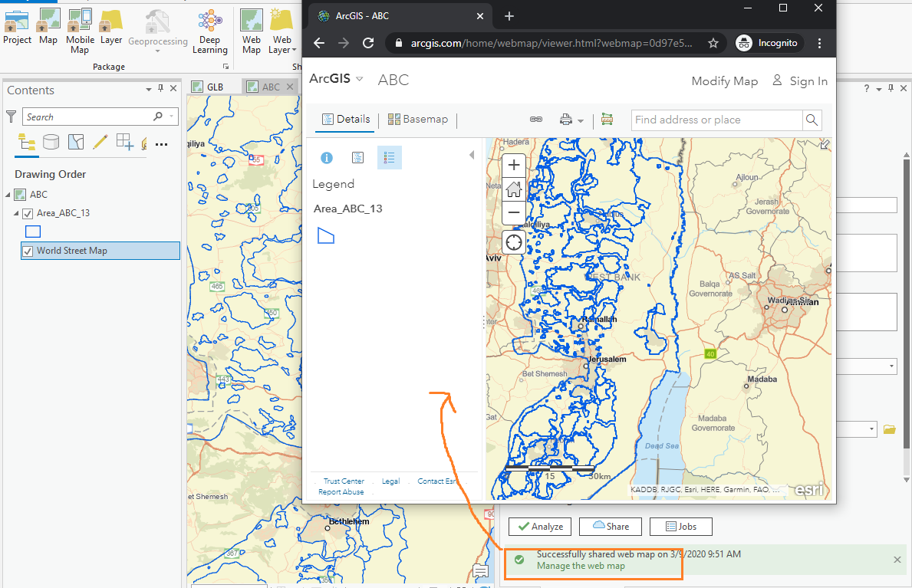
Task: Open the Manage the web map link
Action: click(581, 566)
